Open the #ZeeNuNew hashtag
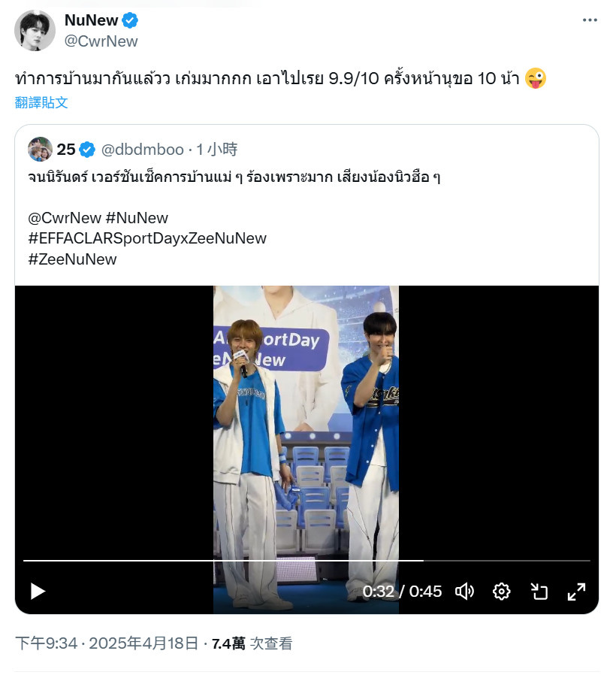616x675 pixels. (72, 259)
